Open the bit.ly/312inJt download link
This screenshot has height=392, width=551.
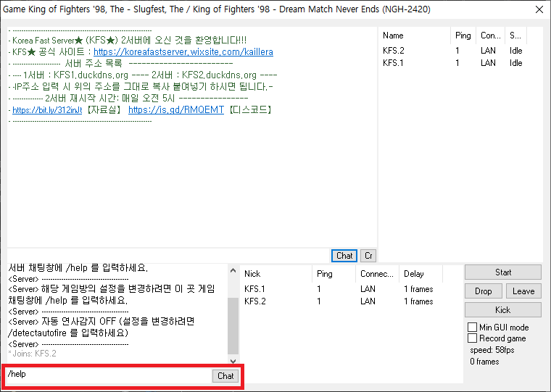coord(47,110)
